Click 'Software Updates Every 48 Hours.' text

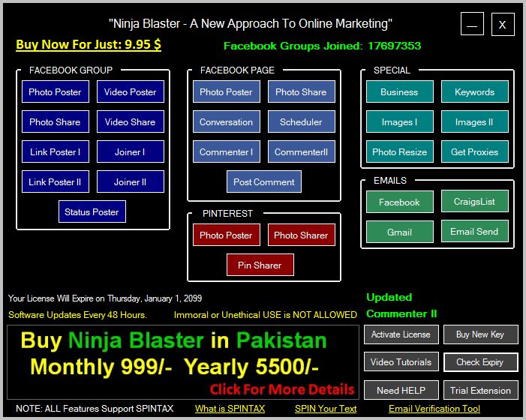pos(77,315)
